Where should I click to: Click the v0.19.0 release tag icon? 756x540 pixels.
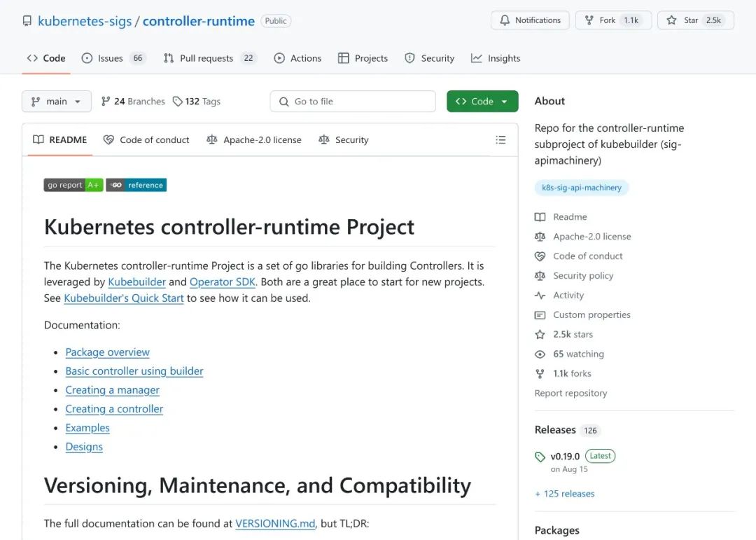[540, 457]
